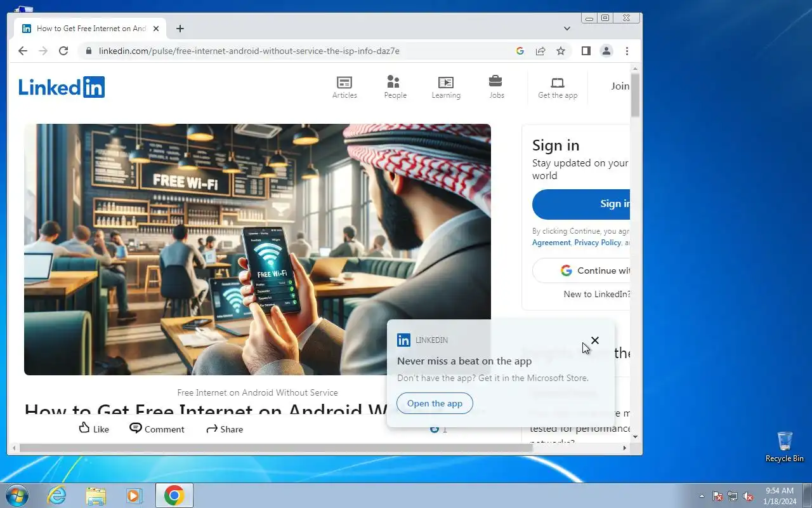Dismiss the LinkedIn app popup
Viewport: 812px width, 508px height.
(595, 340)
